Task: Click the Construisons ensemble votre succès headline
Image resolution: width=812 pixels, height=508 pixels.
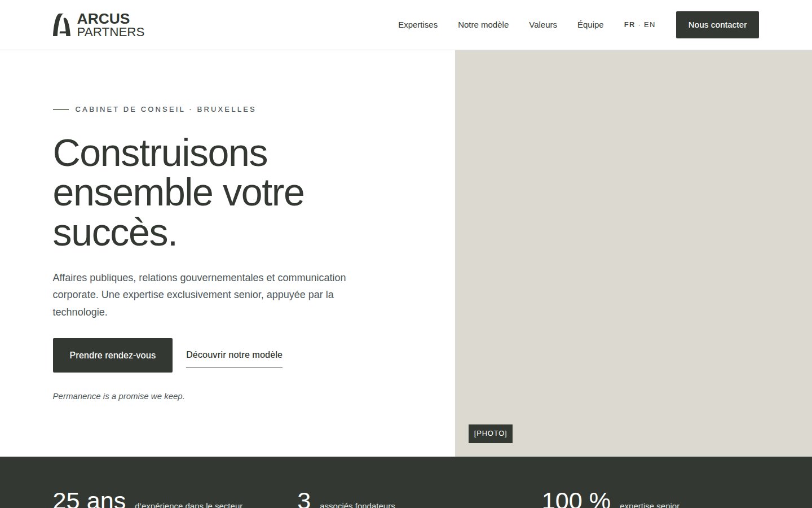Action: [x=178, y=192]
